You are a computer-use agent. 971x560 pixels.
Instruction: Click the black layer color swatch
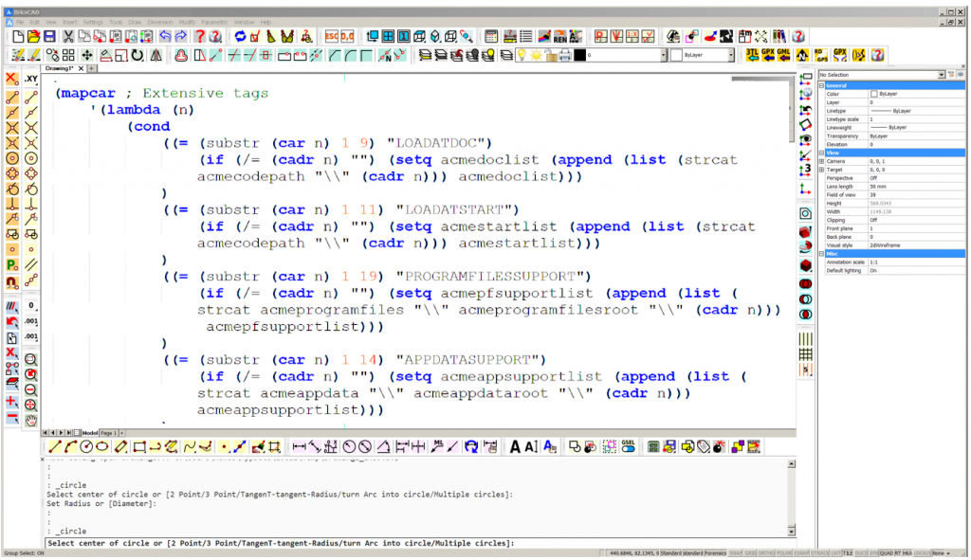[579, 55]
